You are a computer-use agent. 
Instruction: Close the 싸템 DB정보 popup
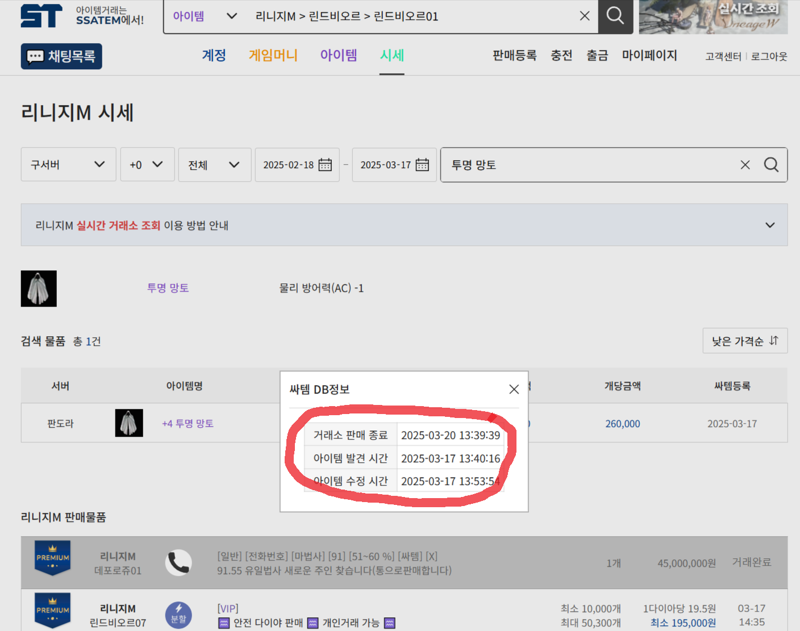click(514, 390)
